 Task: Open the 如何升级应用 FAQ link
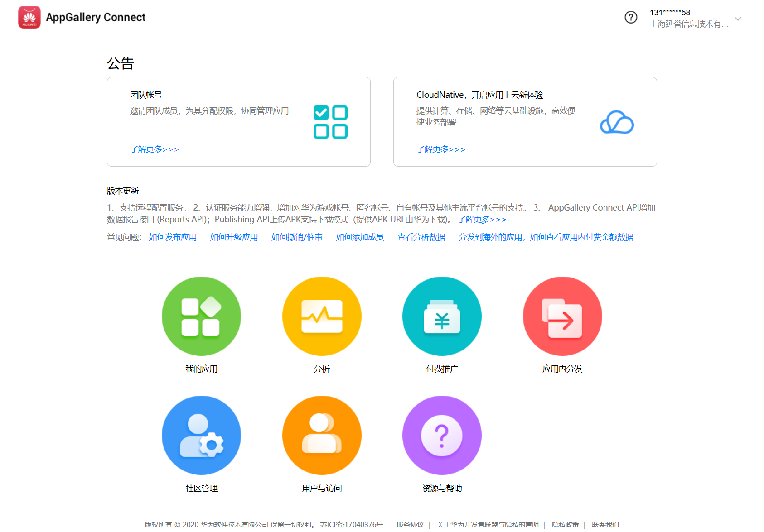pyautogui.click(x=234, y=237)
